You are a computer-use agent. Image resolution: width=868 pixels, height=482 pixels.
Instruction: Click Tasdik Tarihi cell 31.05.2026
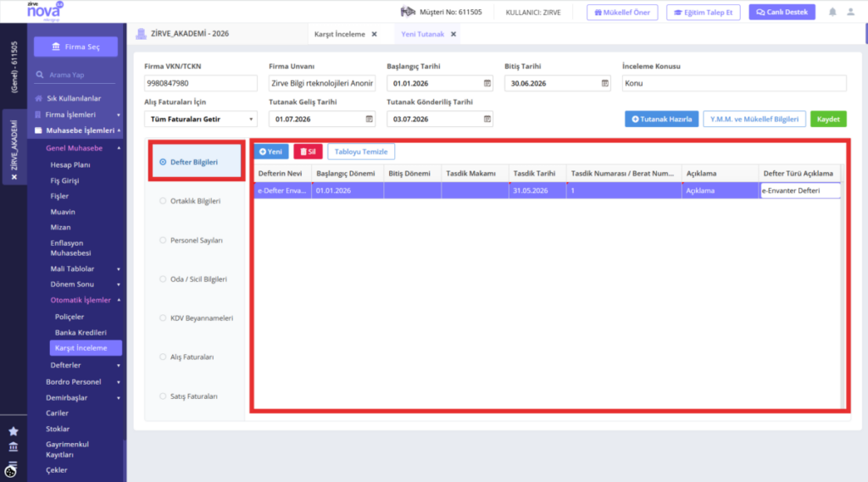(537, 191)
